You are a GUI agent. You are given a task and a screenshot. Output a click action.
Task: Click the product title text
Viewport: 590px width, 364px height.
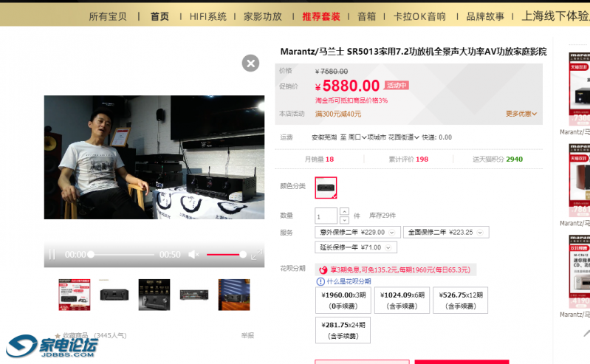[x=414, y=52]
